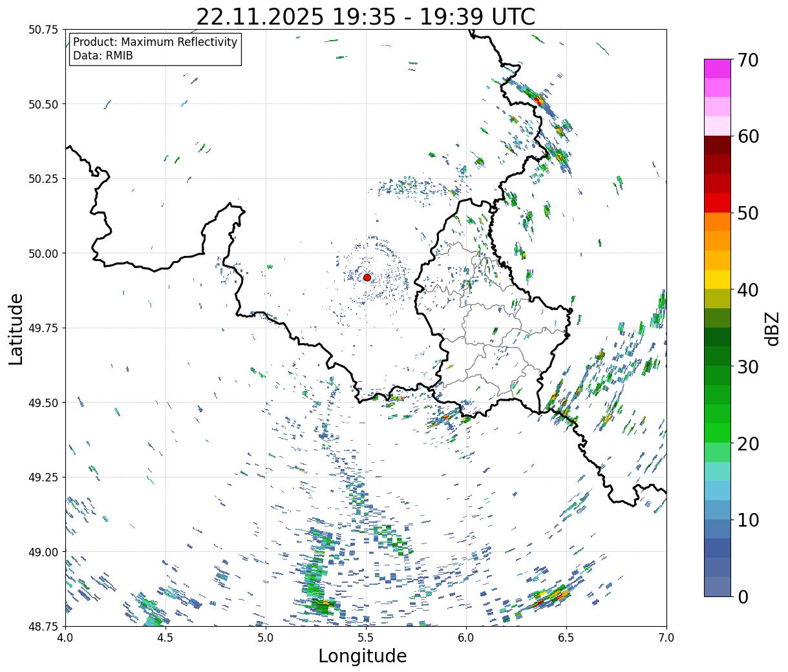
Task: Click the longitude tick label '7.0'
Action: point(666,638)
